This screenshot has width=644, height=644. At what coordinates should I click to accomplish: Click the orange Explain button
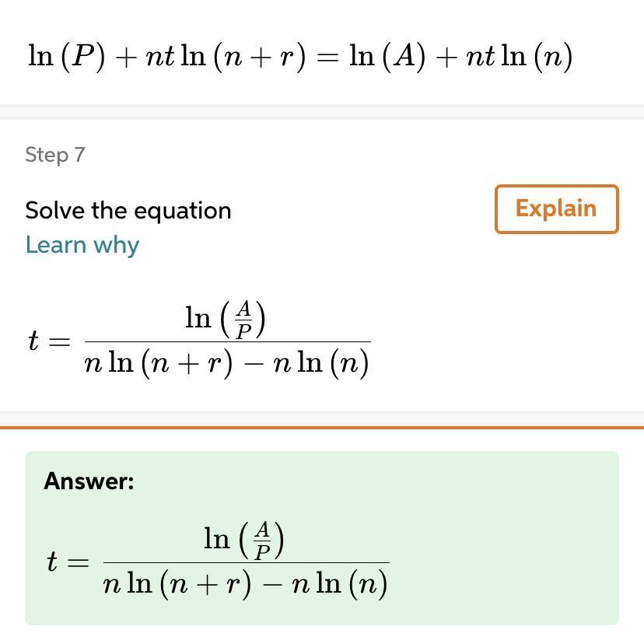[x=556, y=208]
